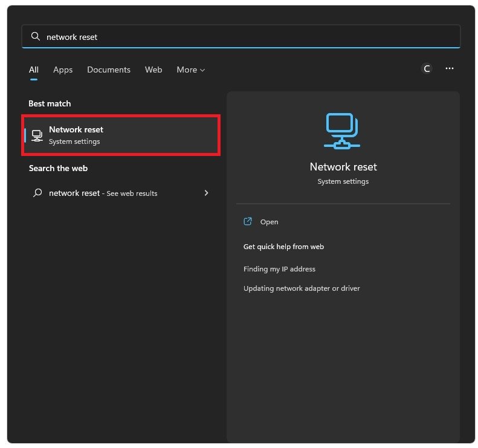Viewport: 478px width, 448px height.
Task: Click the small computer icon beside Network reset
Action: pyautogui.click(x=37, y=135)
